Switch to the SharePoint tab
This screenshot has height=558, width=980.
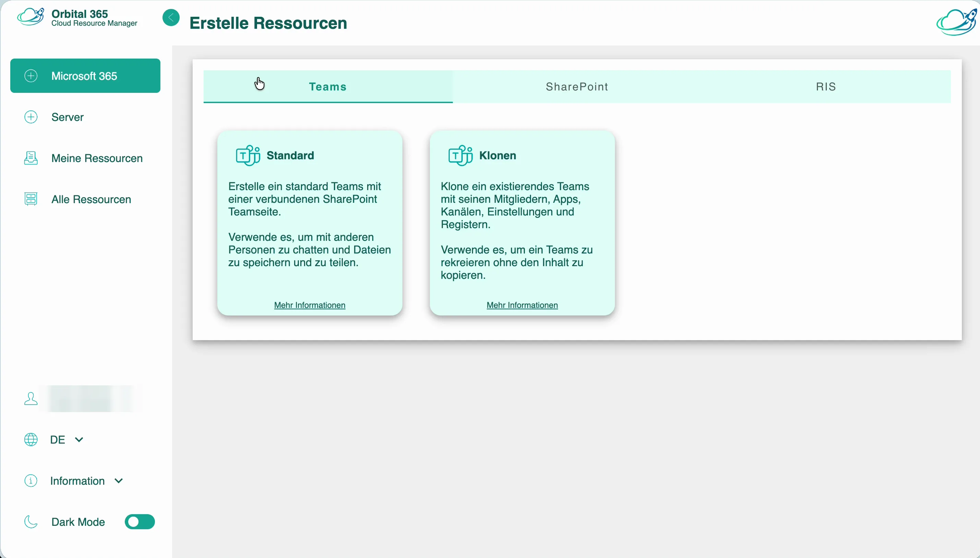[x=577, y=87]
